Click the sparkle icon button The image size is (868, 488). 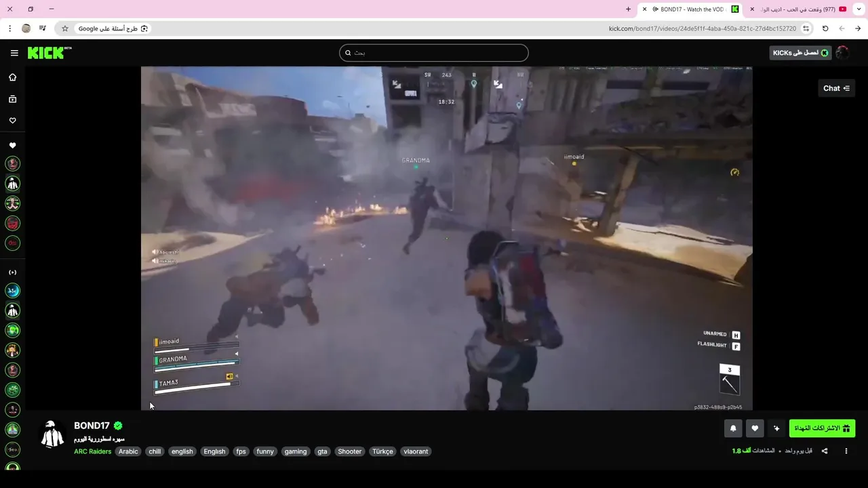coord(776,428)
